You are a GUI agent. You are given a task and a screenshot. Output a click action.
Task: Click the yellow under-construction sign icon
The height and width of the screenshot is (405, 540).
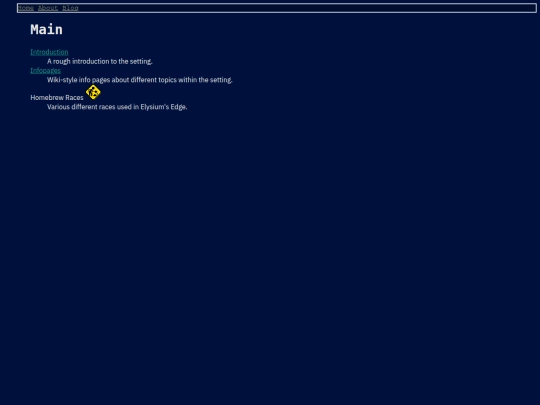coord(93,92)
